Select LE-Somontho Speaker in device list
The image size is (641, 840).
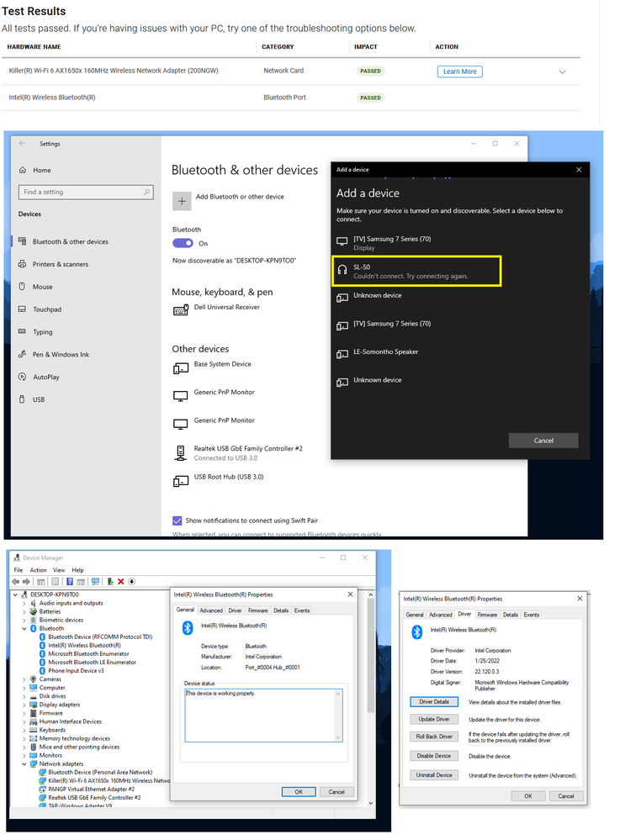pos(385,352)
